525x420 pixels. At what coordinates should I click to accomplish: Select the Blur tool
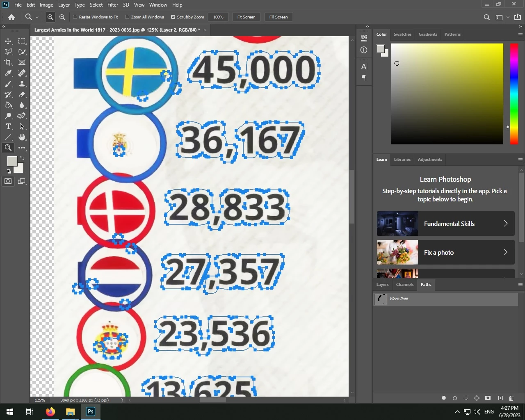click(x=22, y=105)
